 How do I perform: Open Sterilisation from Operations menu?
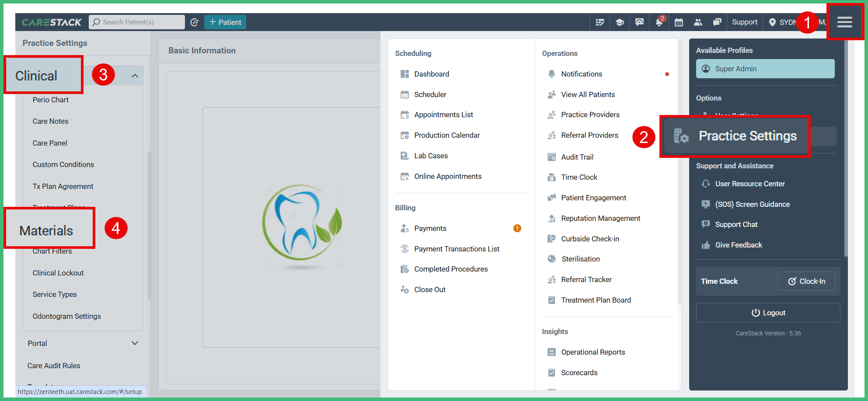pos(580,259)
